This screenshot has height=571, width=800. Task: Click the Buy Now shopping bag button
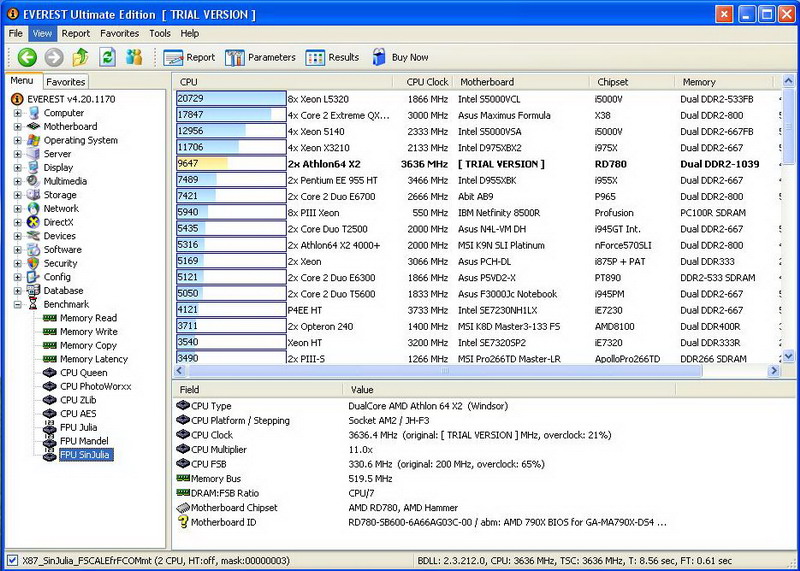[x=400, y=58]
